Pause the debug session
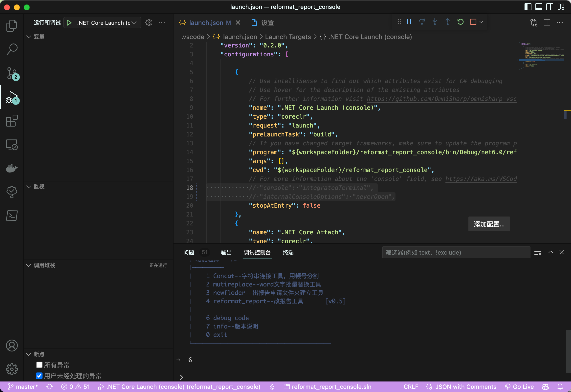The width and height of the screenshot is (571, 392). (409, 22)
